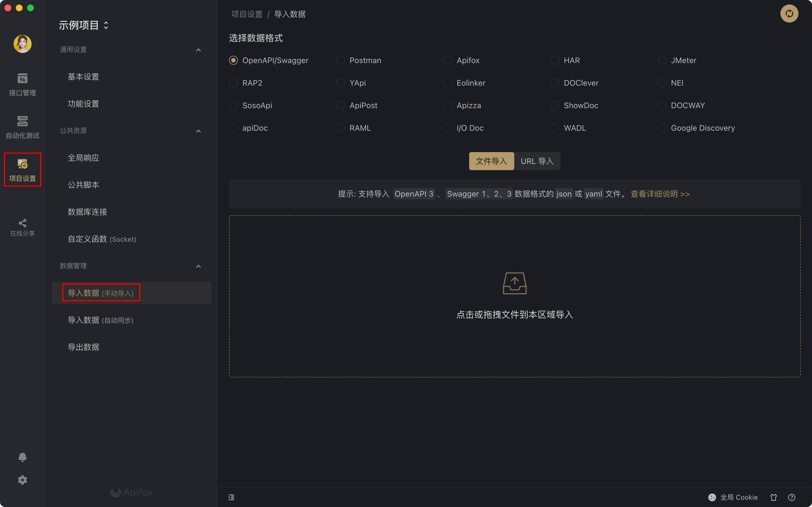Collapse the 通用设置 section
The image size is (812, 507).
(x=198, y=50)
